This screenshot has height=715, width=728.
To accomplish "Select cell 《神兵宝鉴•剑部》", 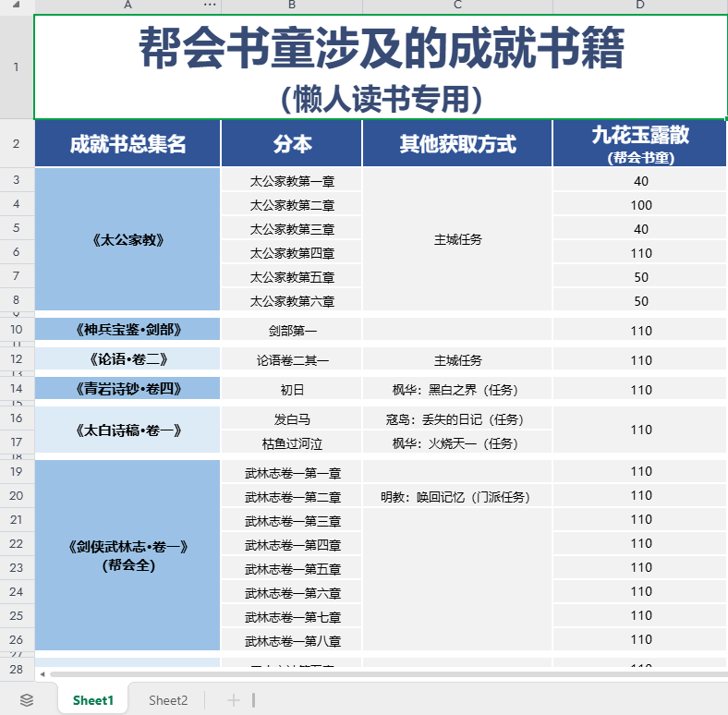I will click(127, 329).
